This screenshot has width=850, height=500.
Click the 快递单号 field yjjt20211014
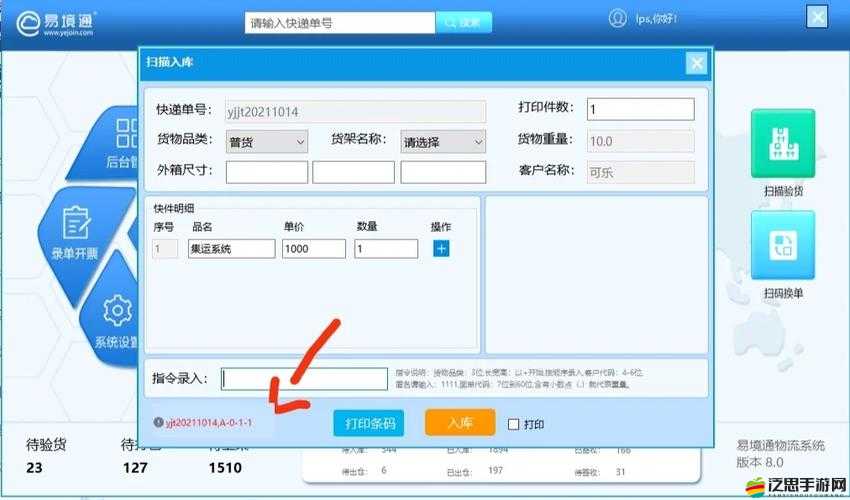pyautogui.click(x=356, y=112)
